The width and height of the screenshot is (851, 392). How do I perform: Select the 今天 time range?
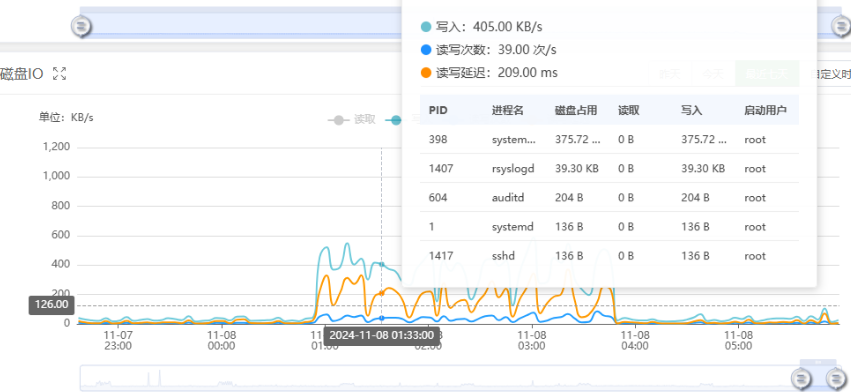713,74
